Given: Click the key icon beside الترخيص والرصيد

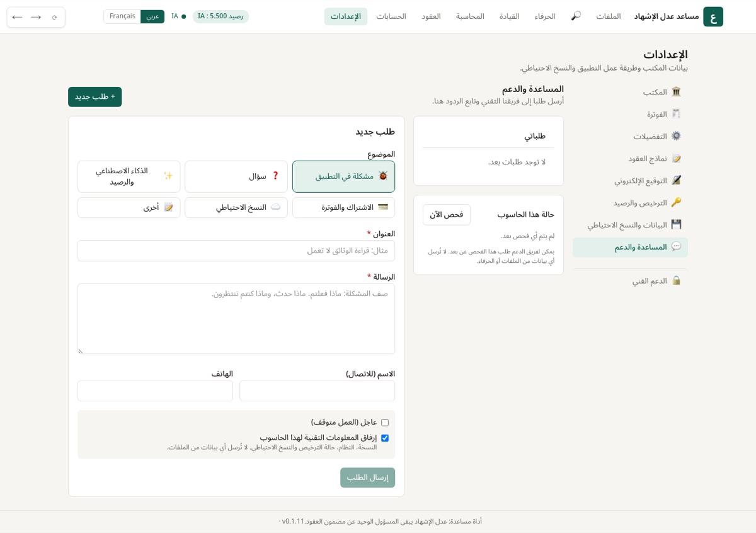Looking at the screenshot, I should pyautogui.click(x=676, y=202).
